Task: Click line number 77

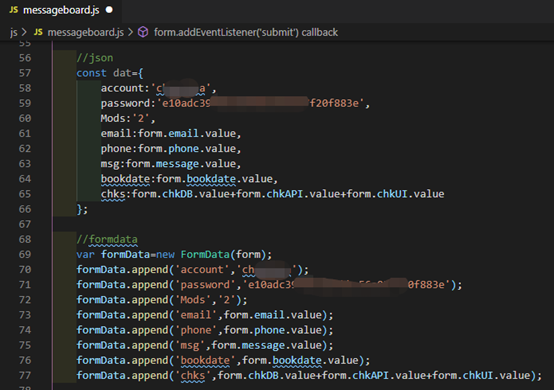Action: pyautogui.click(x=25, y=376)
